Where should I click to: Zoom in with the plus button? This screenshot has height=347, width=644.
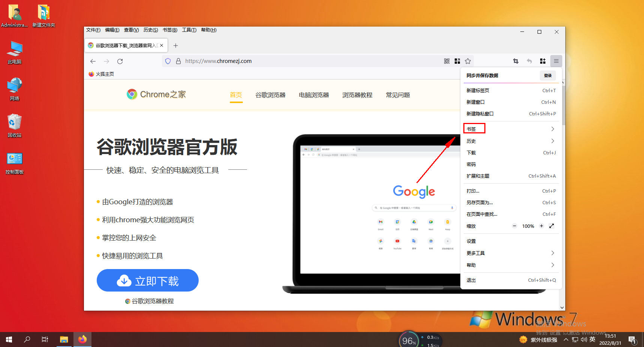click(541, 226)
